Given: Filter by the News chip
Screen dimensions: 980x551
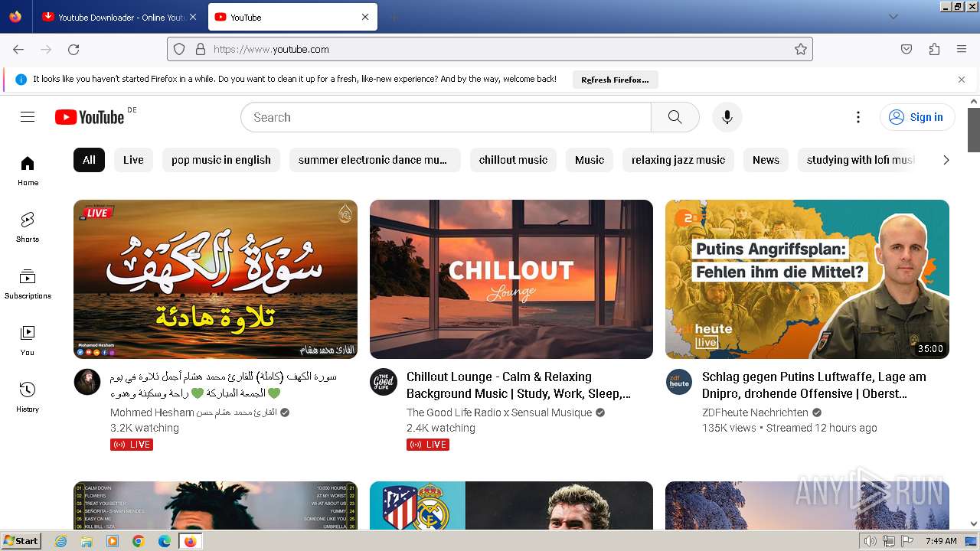Looking at the screenshot, I should pyautogui.click(x=766, y=160).
